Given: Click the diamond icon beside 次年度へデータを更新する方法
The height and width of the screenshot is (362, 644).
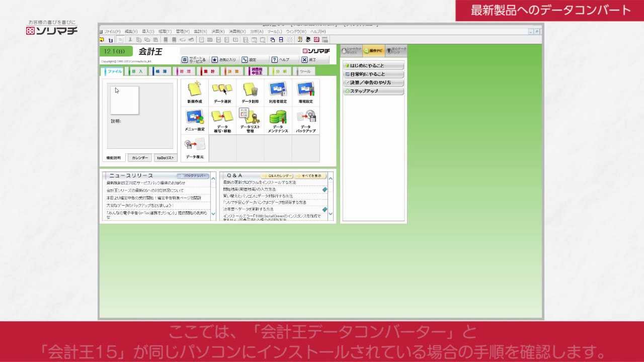Looking at the screenshot, I should pyautogui.click(x=325, y=209).
